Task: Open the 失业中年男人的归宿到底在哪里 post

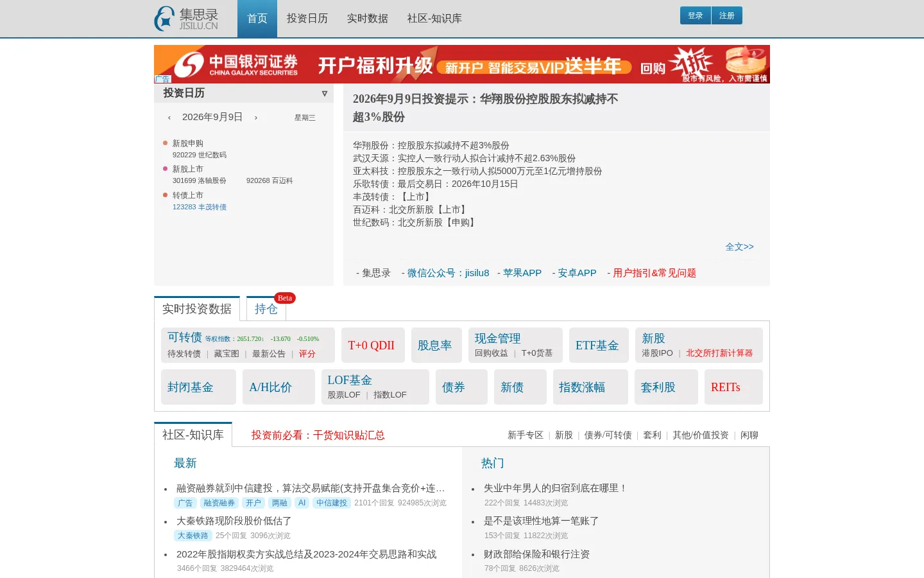Action: (556, 488)
